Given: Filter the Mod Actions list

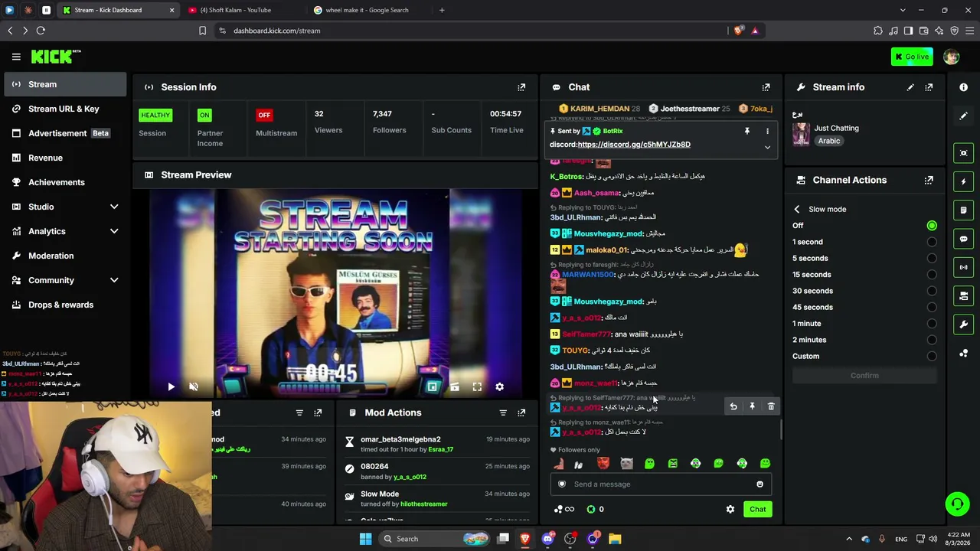Looking at the screenshot, I should click(503, 413).
